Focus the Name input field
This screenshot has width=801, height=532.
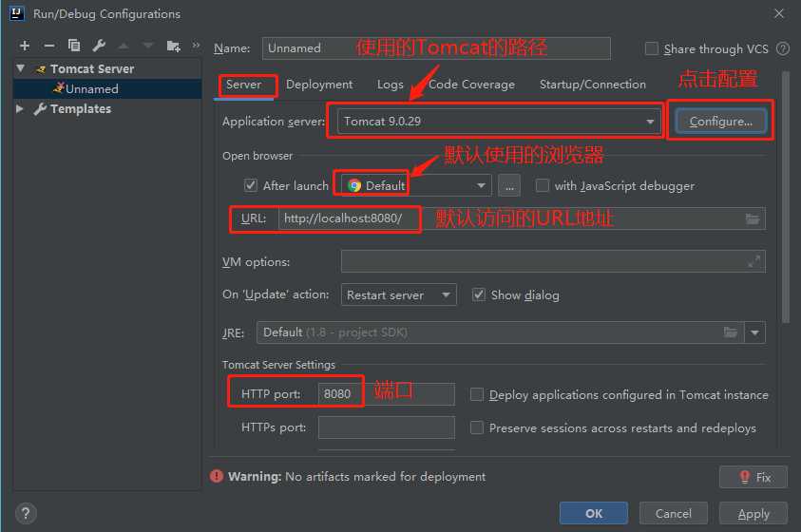pyautogui.click(x=436, y=48)
